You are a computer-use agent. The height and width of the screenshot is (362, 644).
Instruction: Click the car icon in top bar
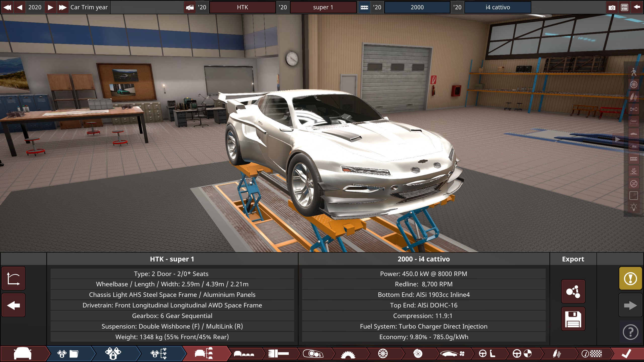(190, 7)
